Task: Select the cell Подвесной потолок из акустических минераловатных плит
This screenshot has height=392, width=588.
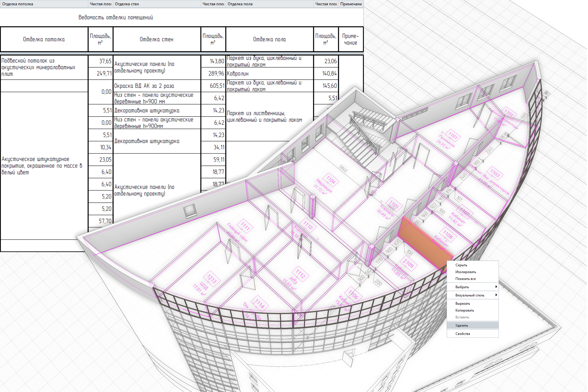Action: pyautogui.click(x=44, y=67)
